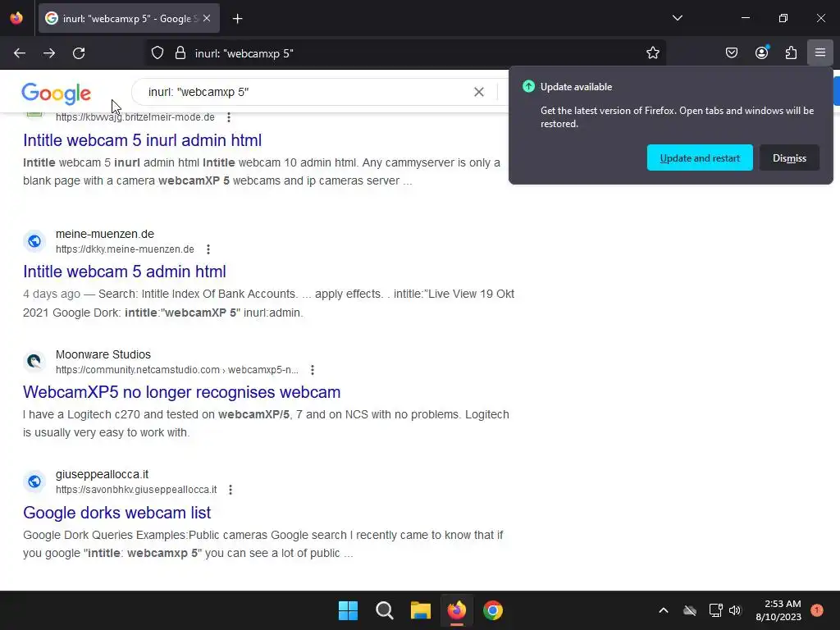The height and width of the screenshot is (630, 840).
Task: Click the https://dkky.meine-muenzen.de URL text
Action: click(125, 249)
